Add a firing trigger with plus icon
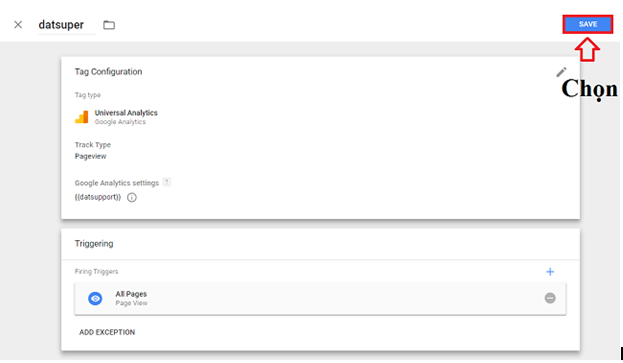Screen dimensions: 623x363 coord(550,272)
